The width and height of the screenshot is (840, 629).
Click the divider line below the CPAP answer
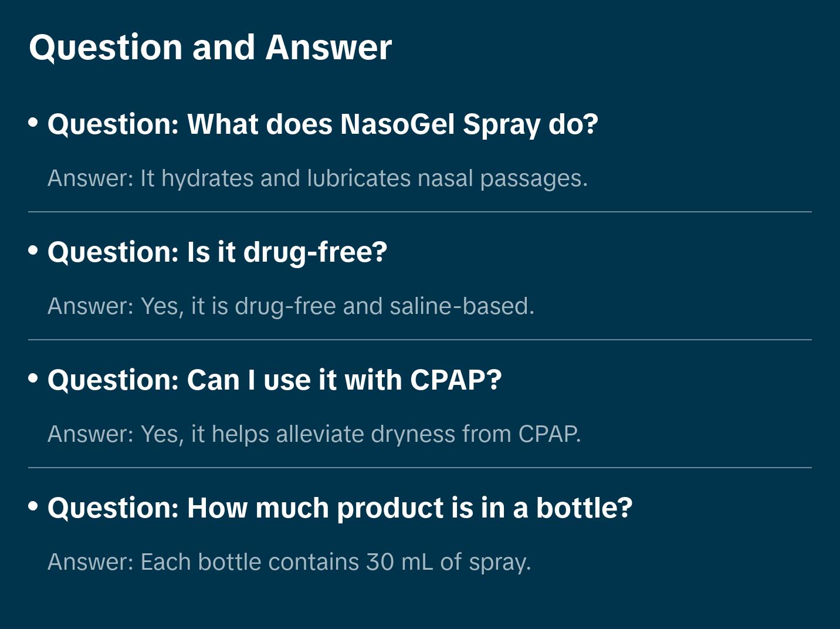click(420, 468)
